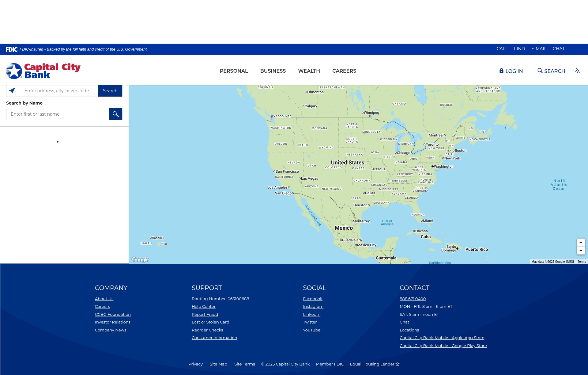
Task: Click Routing Number: 063100688 text
Action: tap(220, 299)
